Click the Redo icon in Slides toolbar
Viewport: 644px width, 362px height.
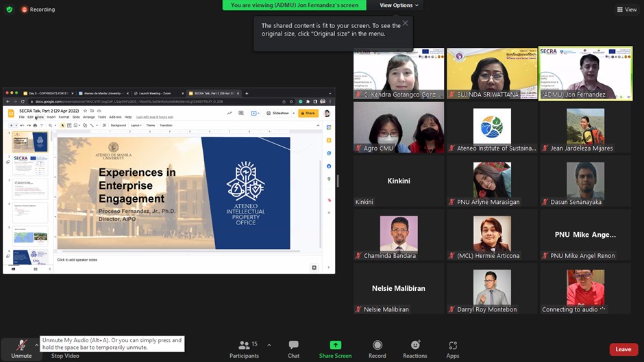[x=29, y=125]
